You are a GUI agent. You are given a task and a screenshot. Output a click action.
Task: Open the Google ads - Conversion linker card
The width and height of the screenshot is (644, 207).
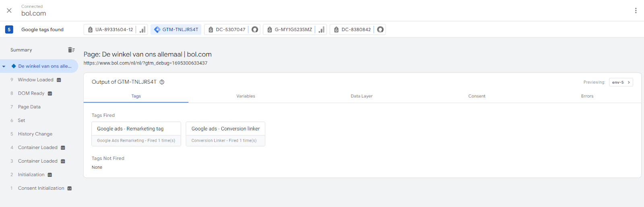tap(225, 134)
